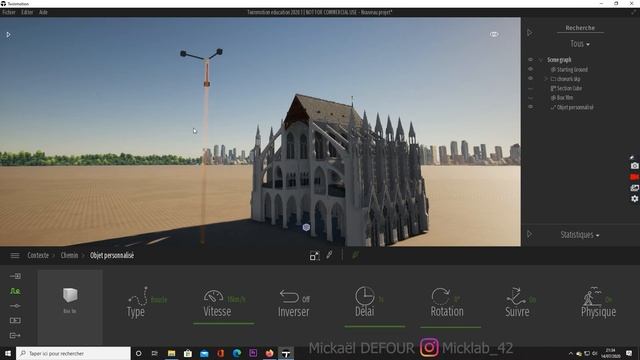Toggle visibility of Starting Ground
The width and height of the screenshot is (640, 360).
point(530,69)
